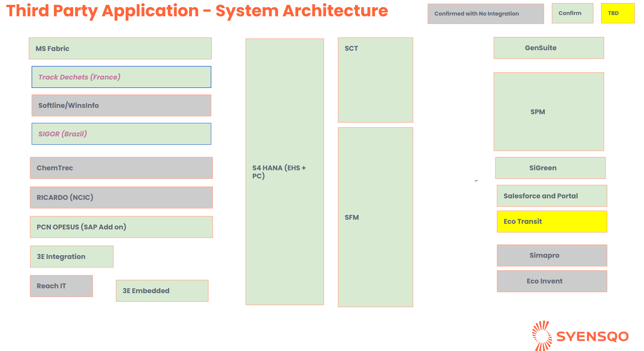
Task: Click the ChemTrec block
Action: coord(121,168)
